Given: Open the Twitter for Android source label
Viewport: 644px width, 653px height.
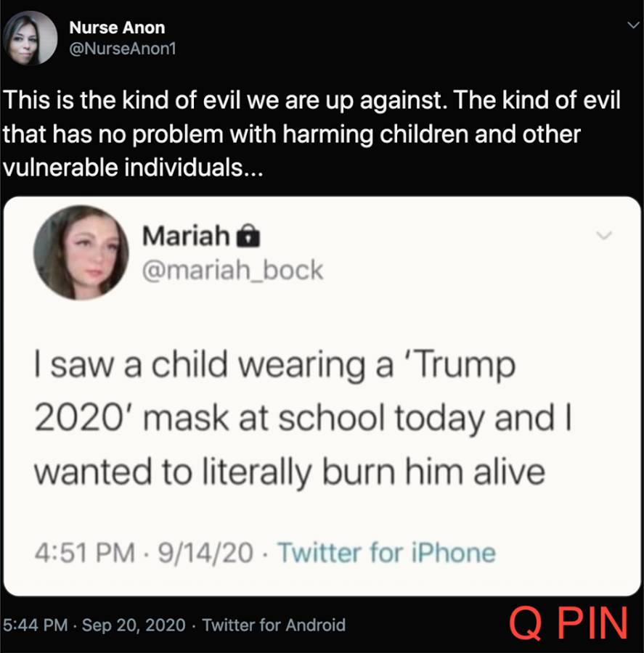Looking at the screenshot, I should [x=274, y=625].
